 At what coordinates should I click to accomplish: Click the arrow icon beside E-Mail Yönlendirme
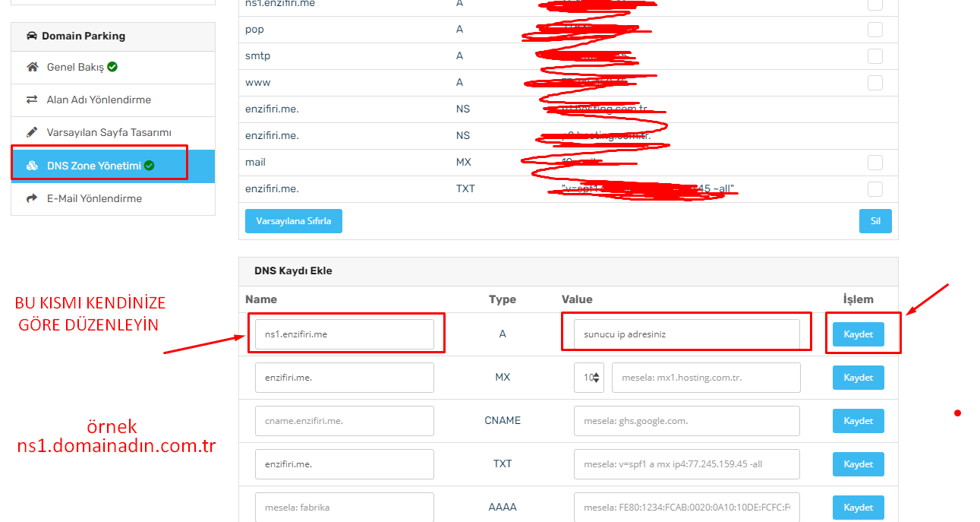click(32, 198)
